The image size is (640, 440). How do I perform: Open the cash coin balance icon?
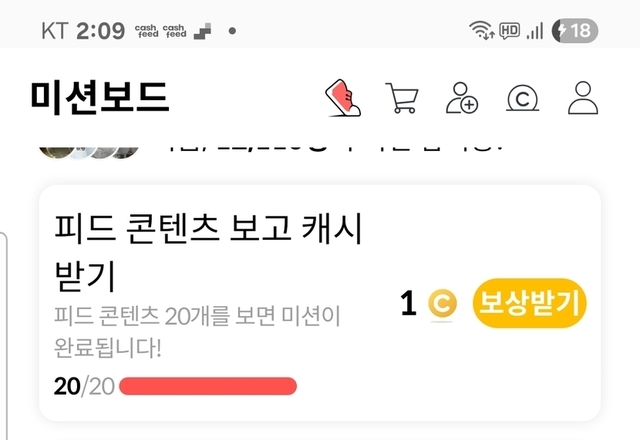click(x=522, y=98)
